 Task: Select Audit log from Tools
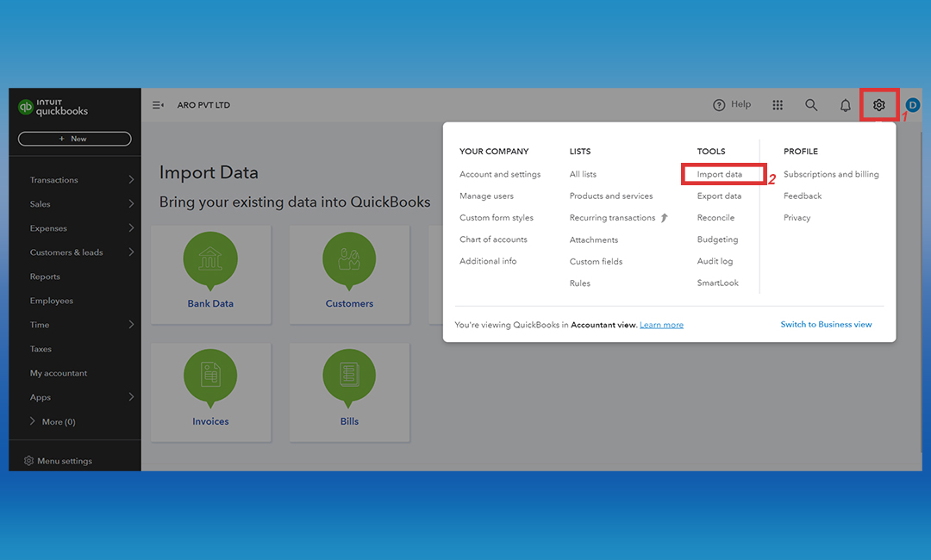pos(715,261)
